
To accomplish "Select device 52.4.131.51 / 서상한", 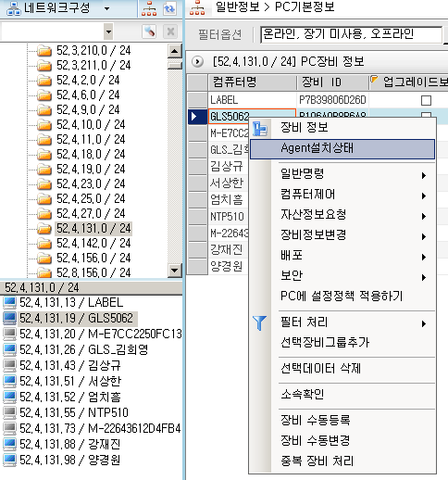I will pos(70,382).
